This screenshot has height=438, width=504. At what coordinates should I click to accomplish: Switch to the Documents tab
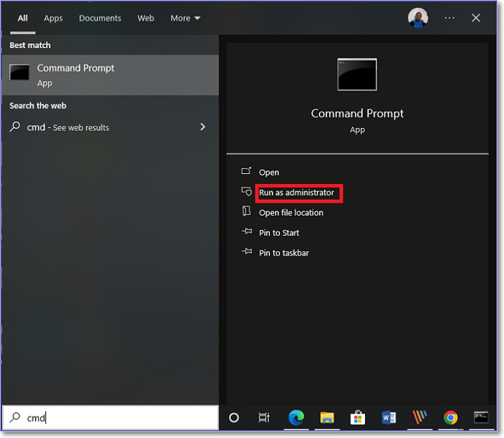(100, 18)
